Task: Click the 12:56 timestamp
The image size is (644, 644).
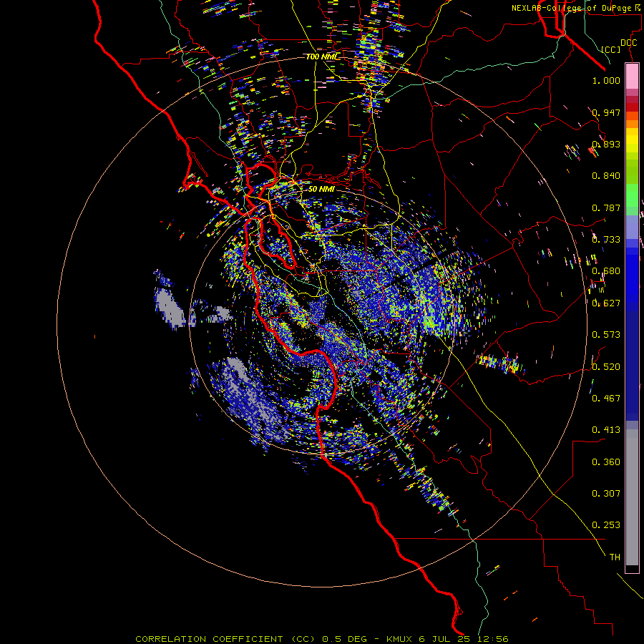Action: coord(494,639)
